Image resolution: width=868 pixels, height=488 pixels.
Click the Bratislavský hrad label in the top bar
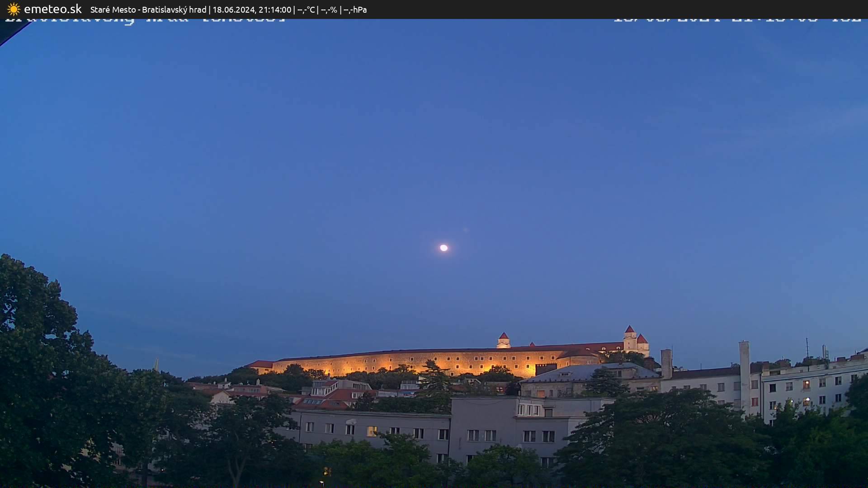coord(175,9)
